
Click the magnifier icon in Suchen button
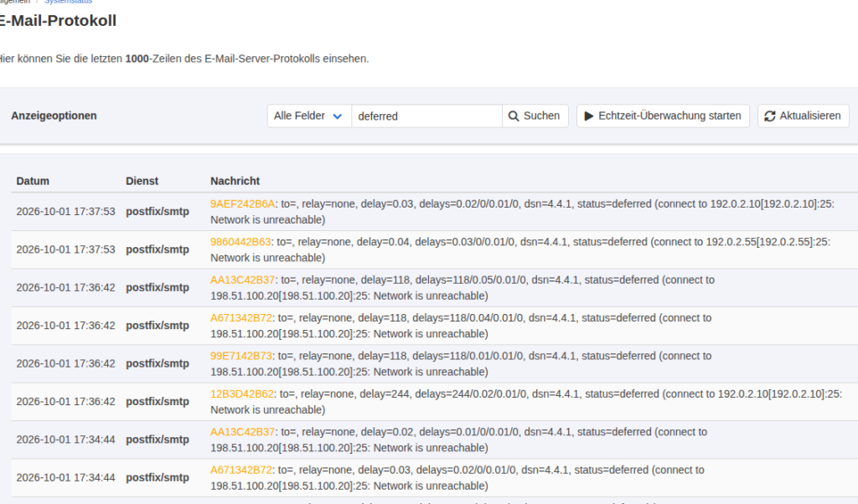[x=514, y=116]
